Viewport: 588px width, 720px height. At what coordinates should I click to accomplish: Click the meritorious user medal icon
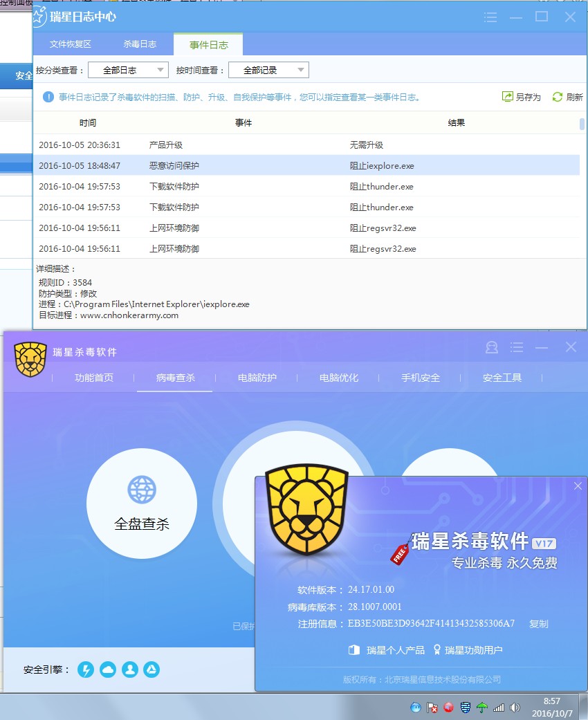pyautogui.click(x=437, y=649)
